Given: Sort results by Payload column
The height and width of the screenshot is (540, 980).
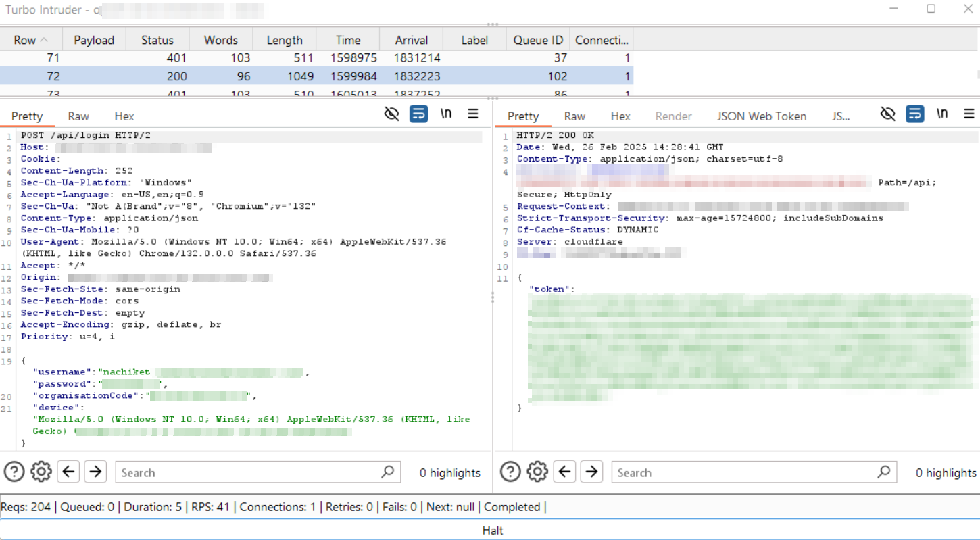Looking at the screenshot, I should (94, 40).
